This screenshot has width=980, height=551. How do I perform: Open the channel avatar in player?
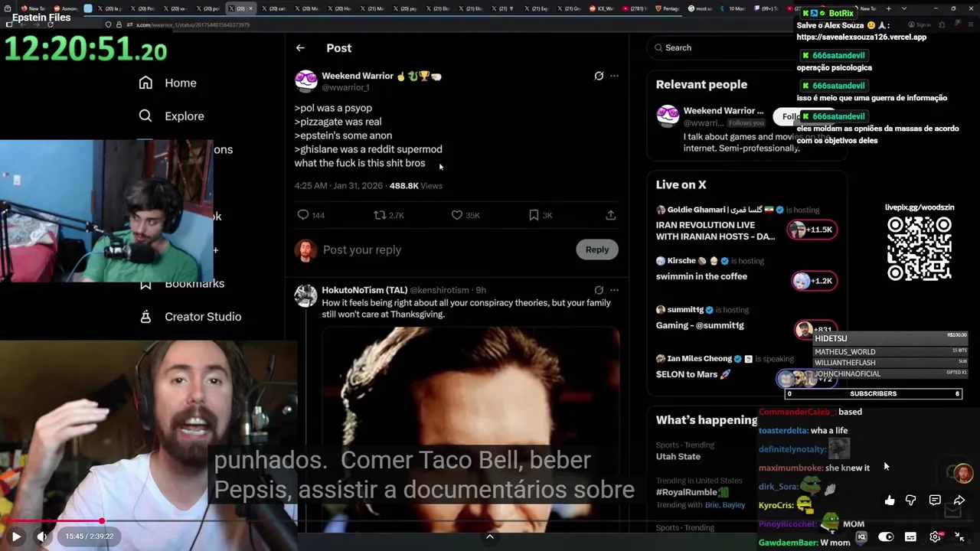[963, 473]
